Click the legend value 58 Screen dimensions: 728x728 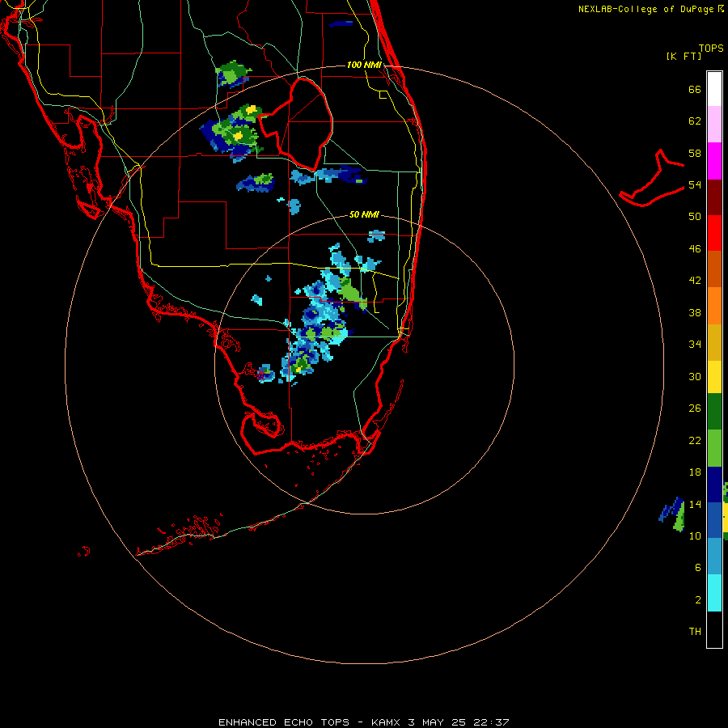click(x=695, y=153)
